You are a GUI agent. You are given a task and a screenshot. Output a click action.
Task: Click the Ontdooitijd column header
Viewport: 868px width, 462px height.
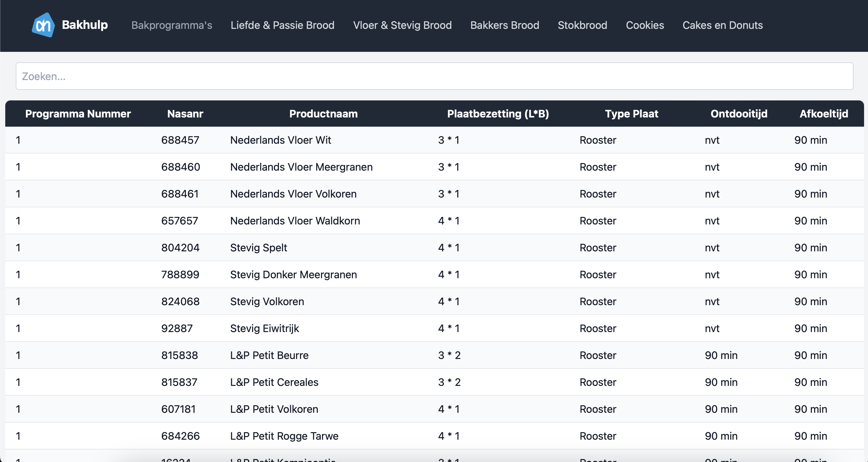(739, 114)
